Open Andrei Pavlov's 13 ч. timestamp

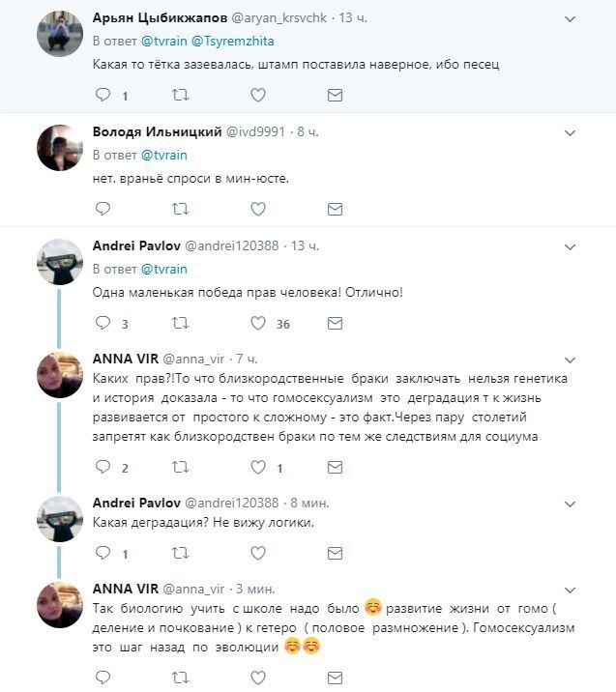click(x=304, y=246)
